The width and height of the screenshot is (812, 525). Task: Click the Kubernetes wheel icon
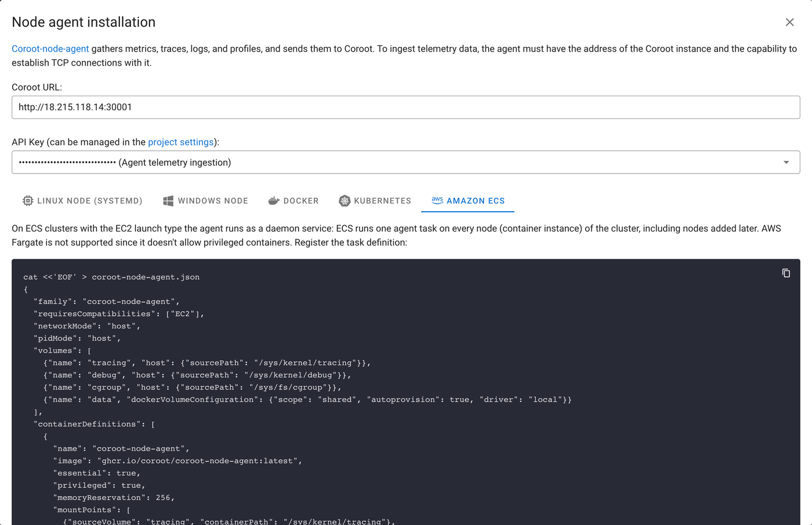click(x=345, y=201)
